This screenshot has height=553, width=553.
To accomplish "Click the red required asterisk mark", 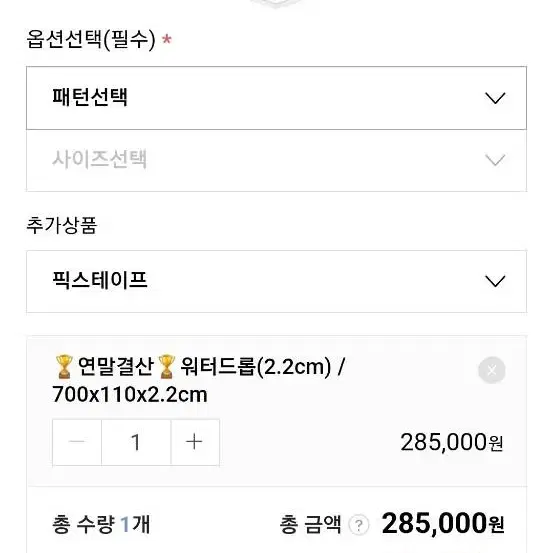I will point(166,39).
